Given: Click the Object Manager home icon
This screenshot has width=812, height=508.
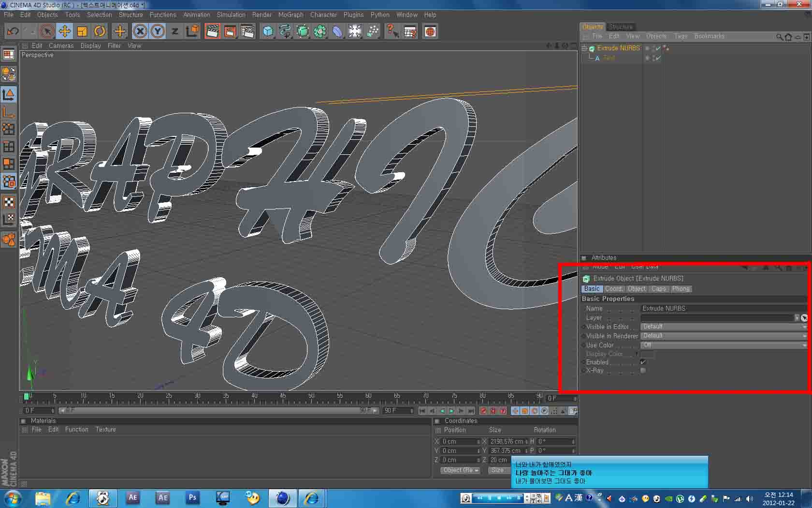Looking at the screenshot, I should point(788,37).
